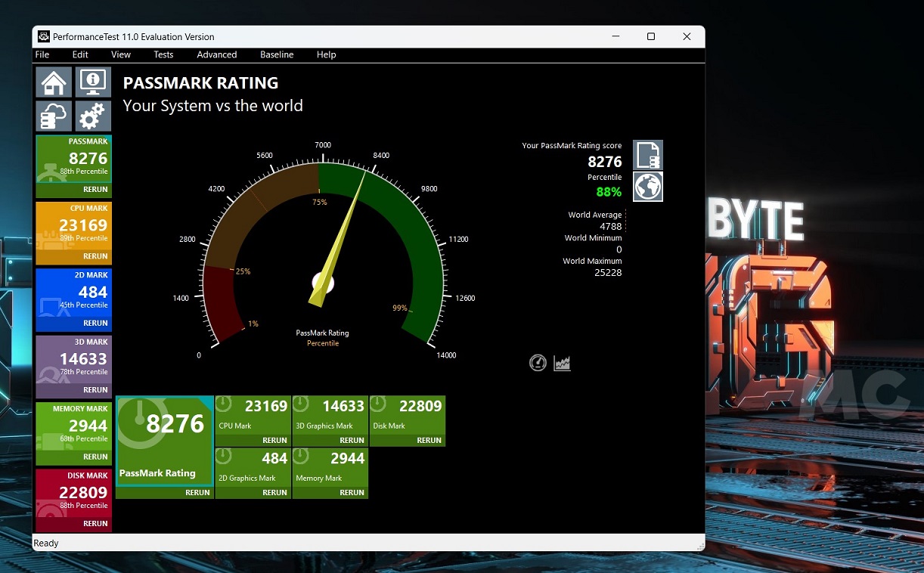Select the 3D Mark sidebar tile
Screen dimensions: 924x573
pyautogui.click(x=73, y=360)
